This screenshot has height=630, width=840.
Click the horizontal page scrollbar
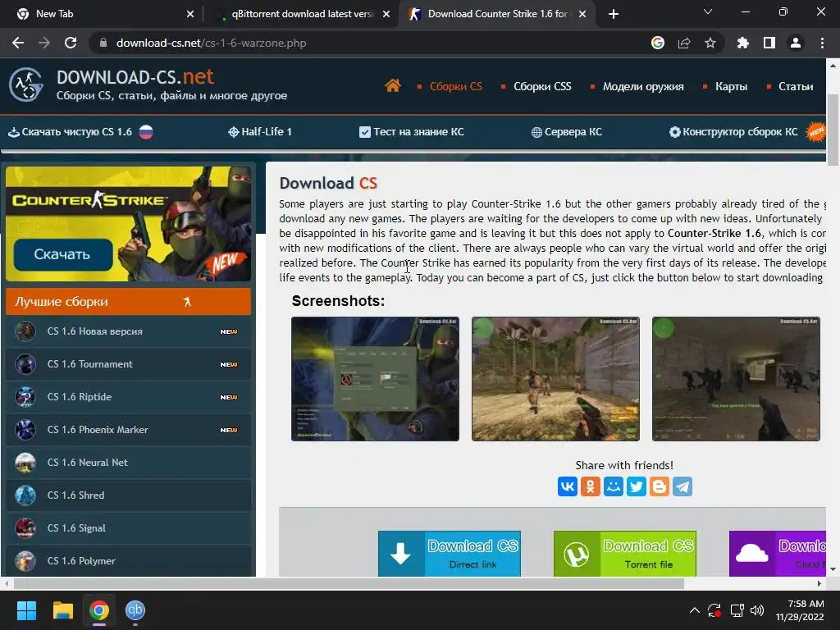coord(348,583)
